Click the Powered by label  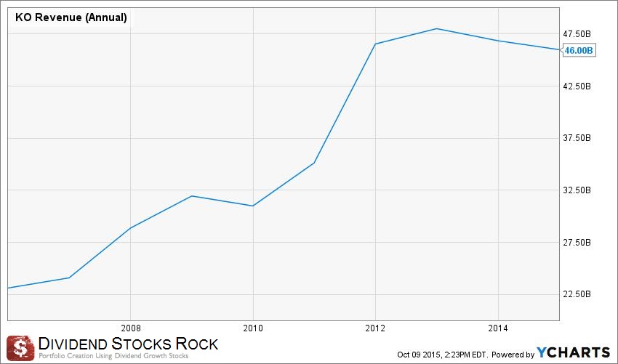click(x=513, y=354)
